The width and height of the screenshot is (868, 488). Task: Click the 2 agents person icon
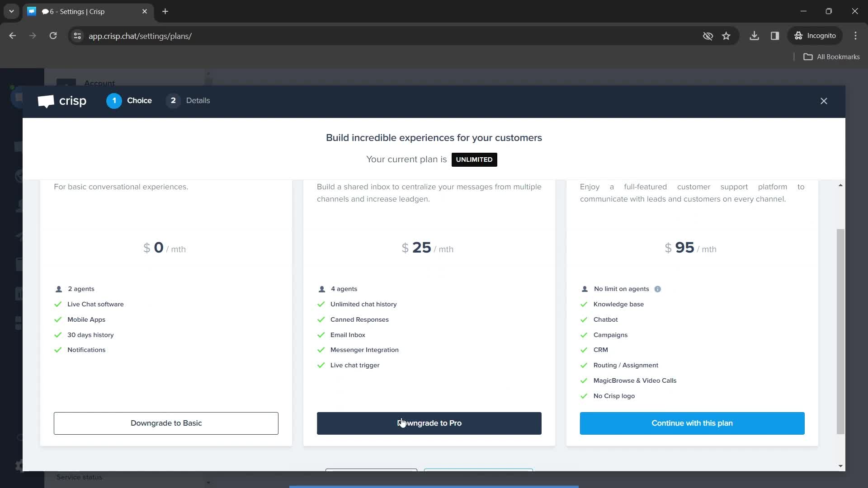[59, 289]
